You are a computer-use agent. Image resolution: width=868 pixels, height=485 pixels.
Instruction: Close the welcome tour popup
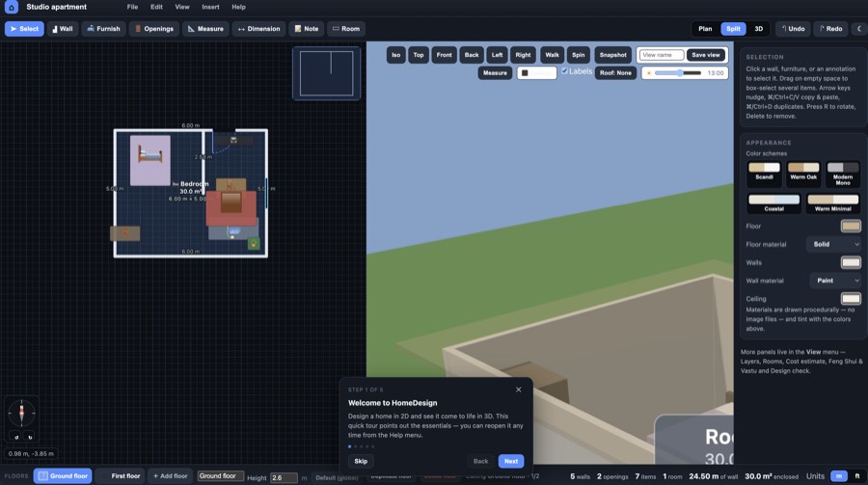[518, 390]
